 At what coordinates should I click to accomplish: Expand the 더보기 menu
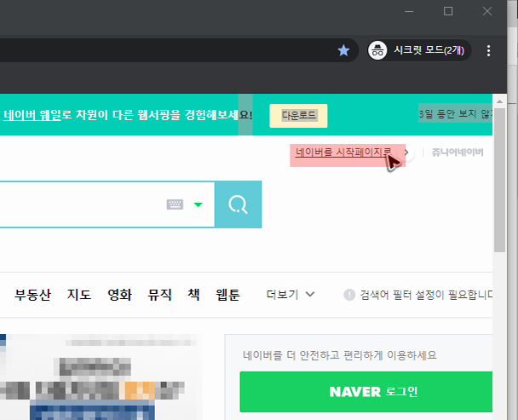tap(291, 295)
